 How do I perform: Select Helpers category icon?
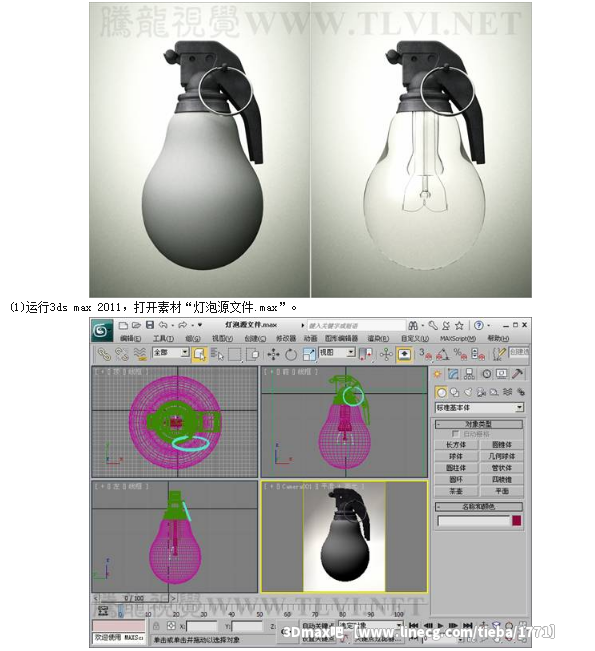494,392
